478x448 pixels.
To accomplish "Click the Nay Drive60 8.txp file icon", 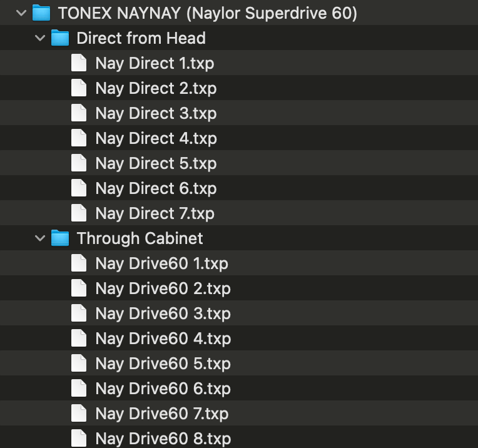I will point(79,438).
